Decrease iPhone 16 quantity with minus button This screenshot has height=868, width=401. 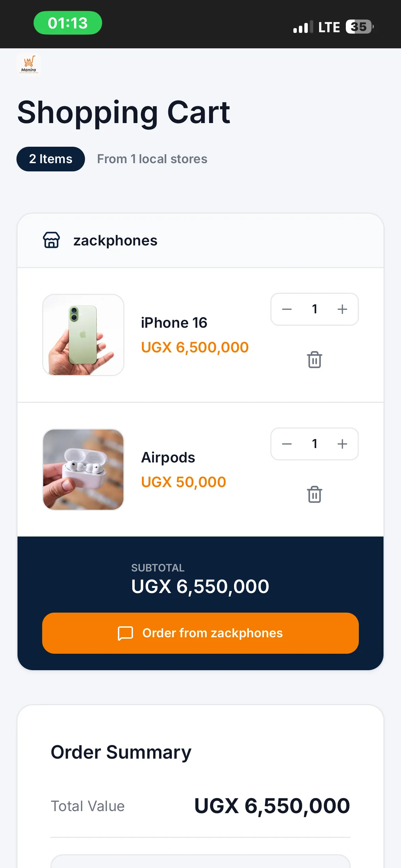pyautogui.click(x=287, y=309)
